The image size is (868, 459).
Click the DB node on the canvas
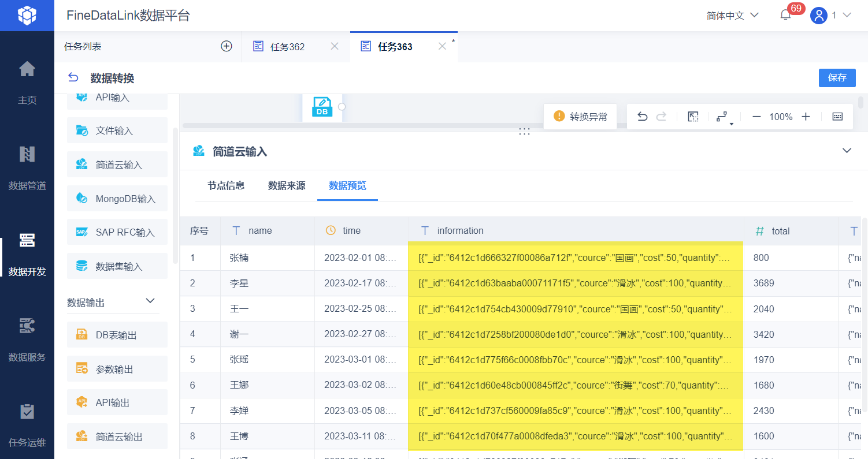[322, 107]
